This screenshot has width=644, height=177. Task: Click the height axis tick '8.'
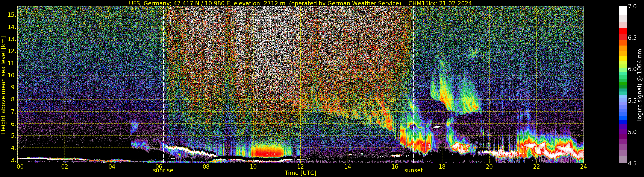point(13,99)
